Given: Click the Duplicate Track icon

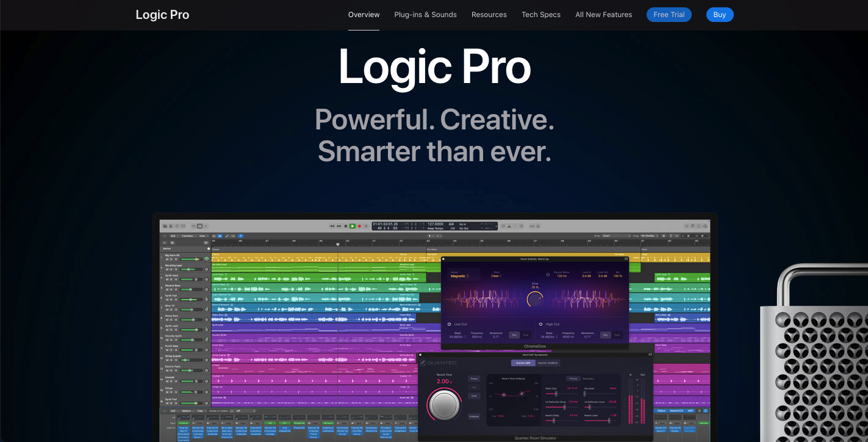Looking at the screenshot, I should coord(172,243).
